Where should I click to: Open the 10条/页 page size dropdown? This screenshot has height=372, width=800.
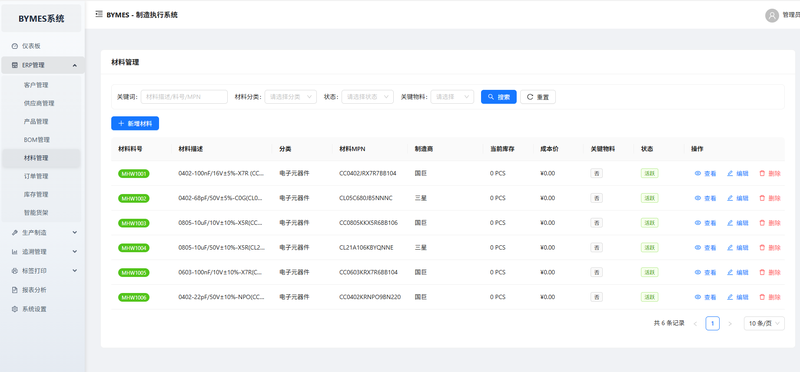point(764,324)
